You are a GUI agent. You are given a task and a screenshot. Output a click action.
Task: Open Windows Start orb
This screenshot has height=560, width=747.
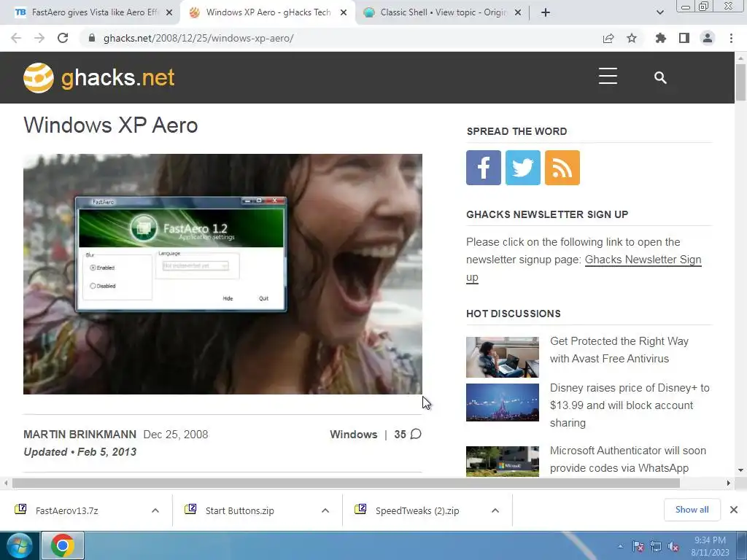click(20, 545)
